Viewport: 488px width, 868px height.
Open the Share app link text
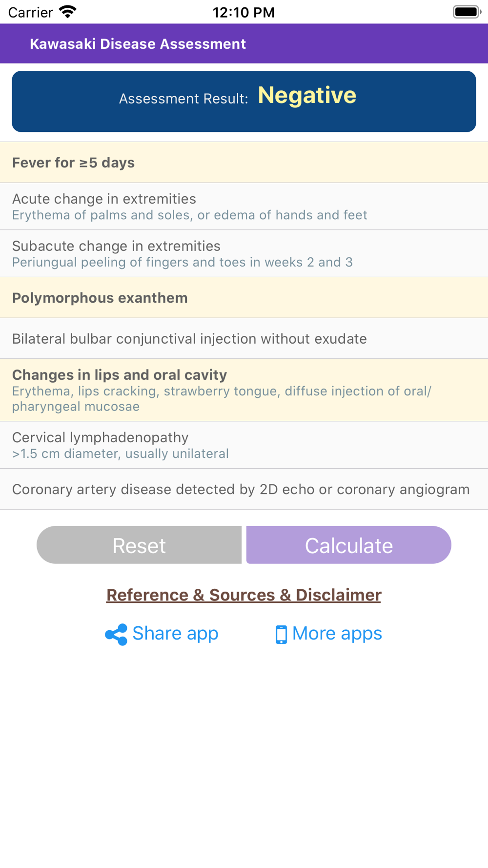175,633
